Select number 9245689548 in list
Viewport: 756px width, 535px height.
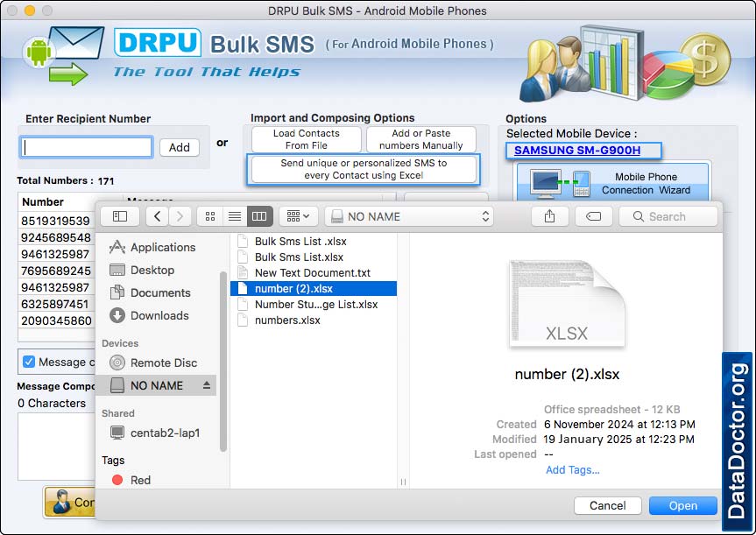[x=56, y=237]
